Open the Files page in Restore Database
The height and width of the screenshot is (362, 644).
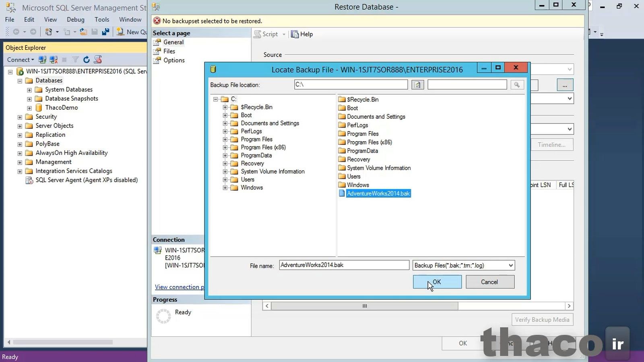pos(169,51)
